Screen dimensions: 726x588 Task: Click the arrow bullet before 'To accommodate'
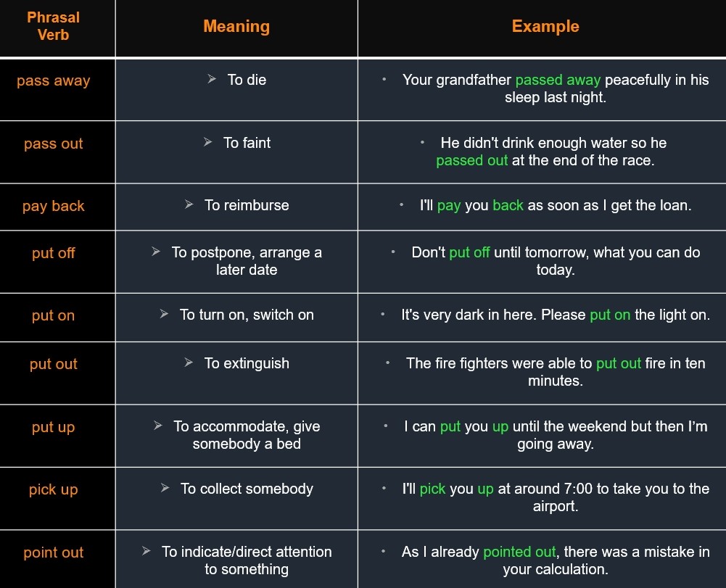pyautogui.click(x=158, y=425)
